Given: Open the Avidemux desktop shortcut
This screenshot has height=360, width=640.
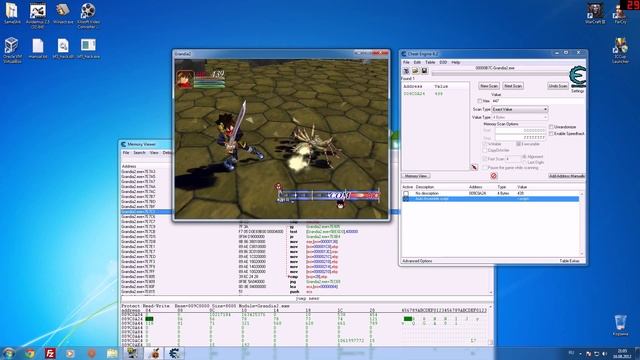Looking at the screenshot, I should coord(38,16).
